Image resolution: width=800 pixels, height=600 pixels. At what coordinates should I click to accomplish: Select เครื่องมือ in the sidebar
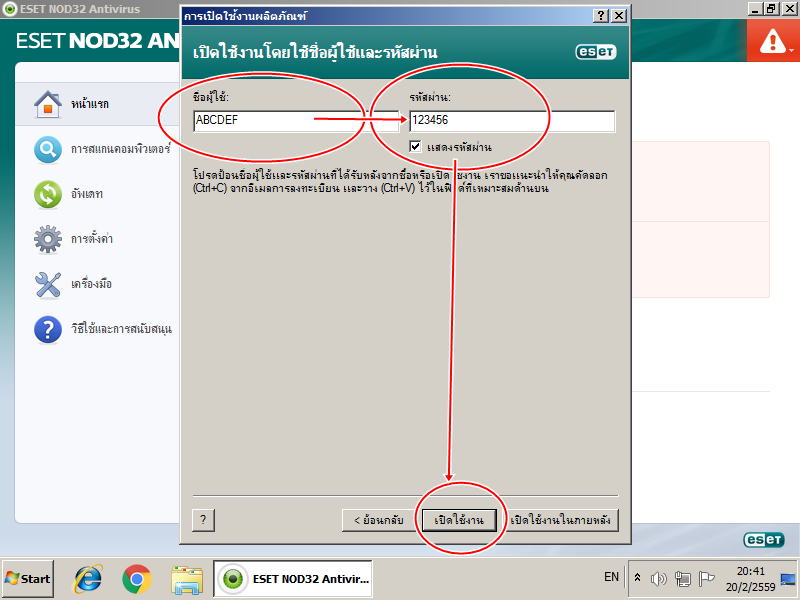click(91, 284)
